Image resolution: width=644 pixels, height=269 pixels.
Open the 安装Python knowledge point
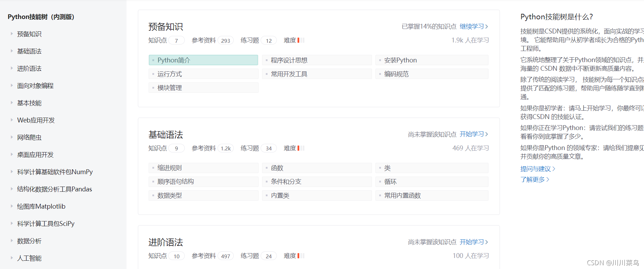[432, 60]
